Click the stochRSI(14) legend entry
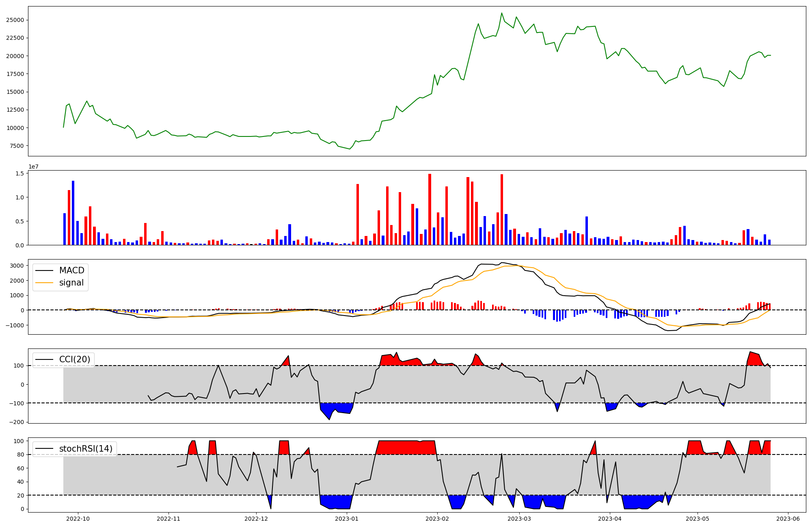812x528 pixels. pos(86,449)
